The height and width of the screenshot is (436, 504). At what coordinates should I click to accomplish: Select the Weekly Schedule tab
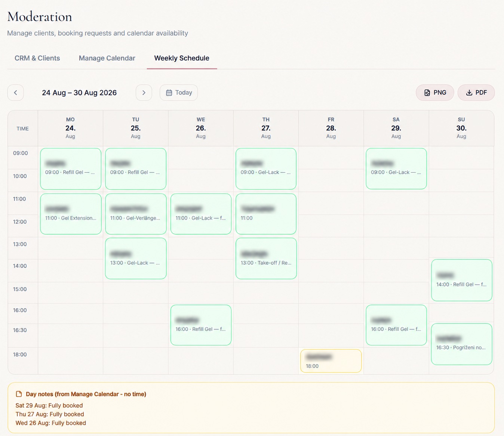click(182, 58)
